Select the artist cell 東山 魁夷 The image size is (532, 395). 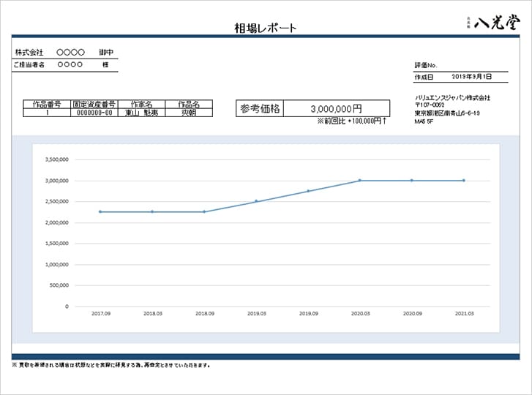click(x=141, y=113)
